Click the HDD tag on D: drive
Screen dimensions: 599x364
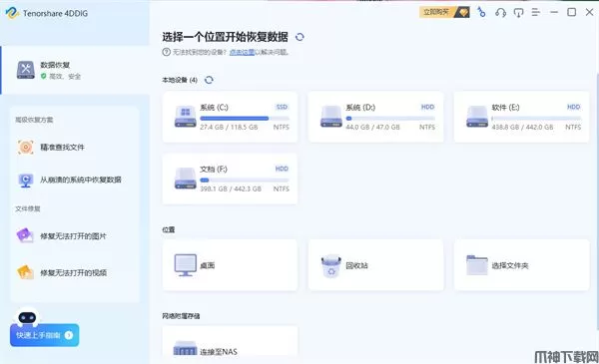428,107
